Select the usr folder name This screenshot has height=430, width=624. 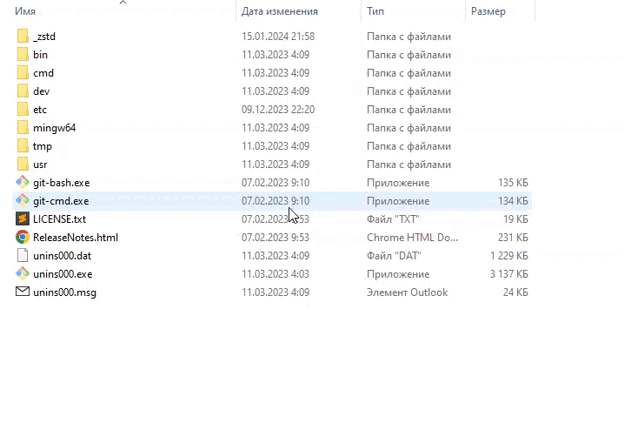tap(40, 165)
